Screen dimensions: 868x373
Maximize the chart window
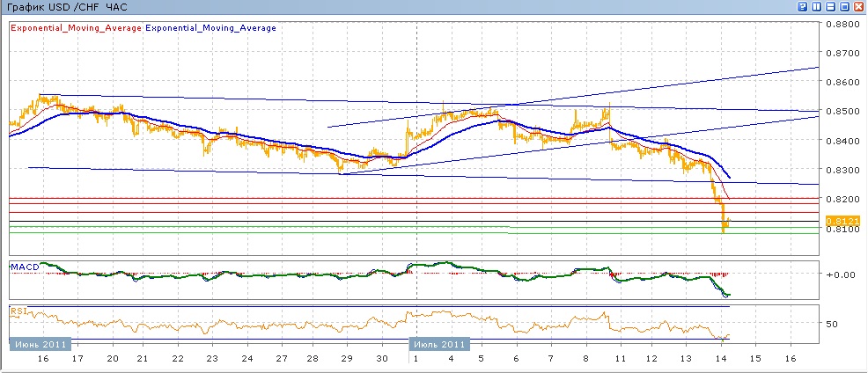844,6
